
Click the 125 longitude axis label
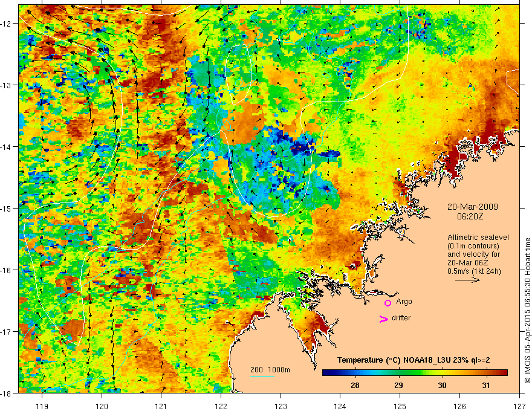click(400, 406)
